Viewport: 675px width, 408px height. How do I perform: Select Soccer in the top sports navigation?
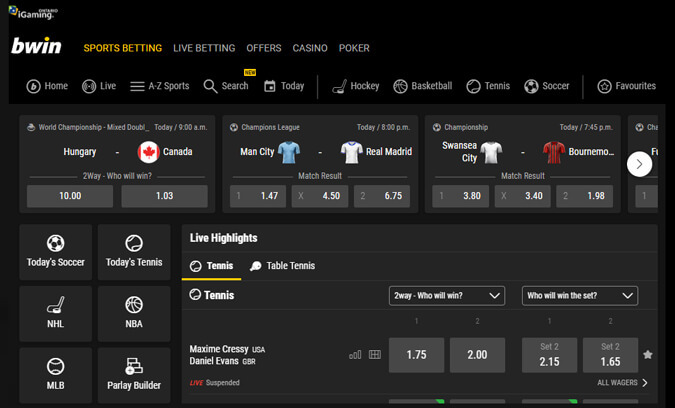[547, 86]
